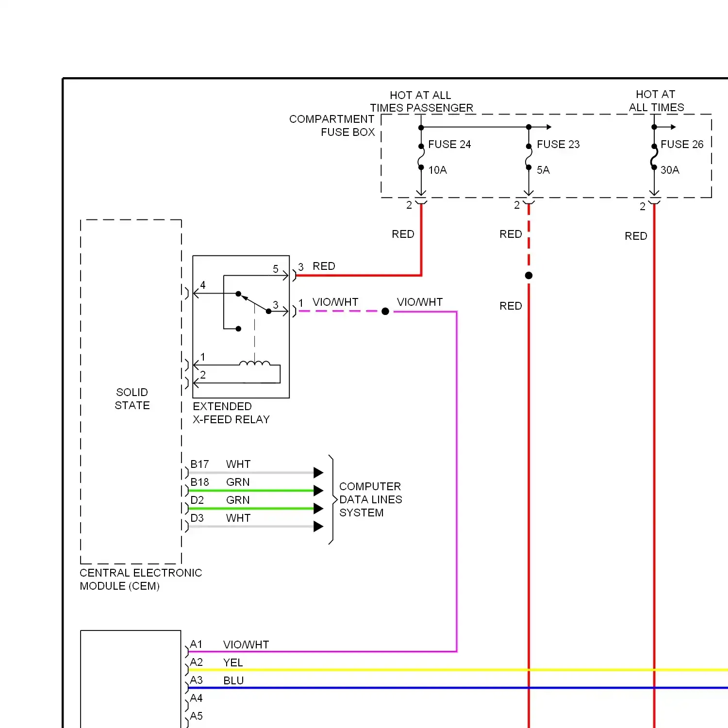Click the RED label below Fuse 24

tap(403, 234)
